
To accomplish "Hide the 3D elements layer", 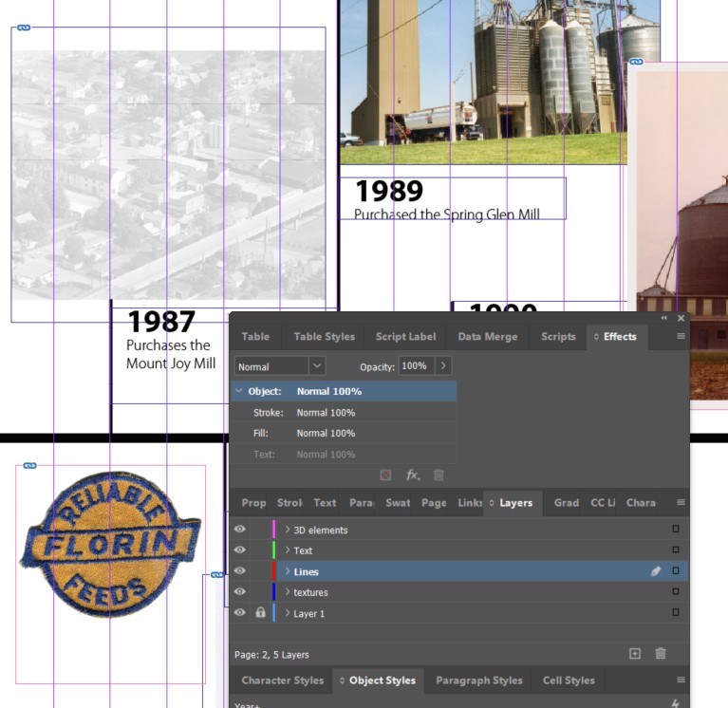I will coord(240,530).
